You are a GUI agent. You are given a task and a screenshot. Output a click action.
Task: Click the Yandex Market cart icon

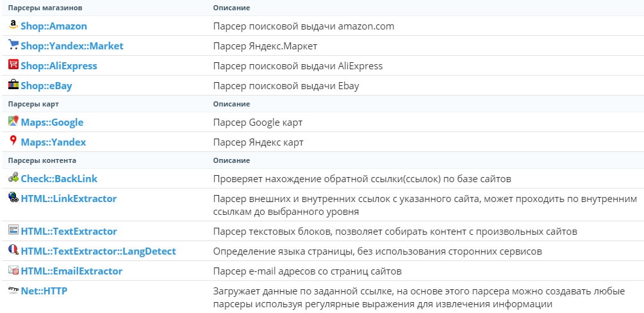(x=13, y=44)
